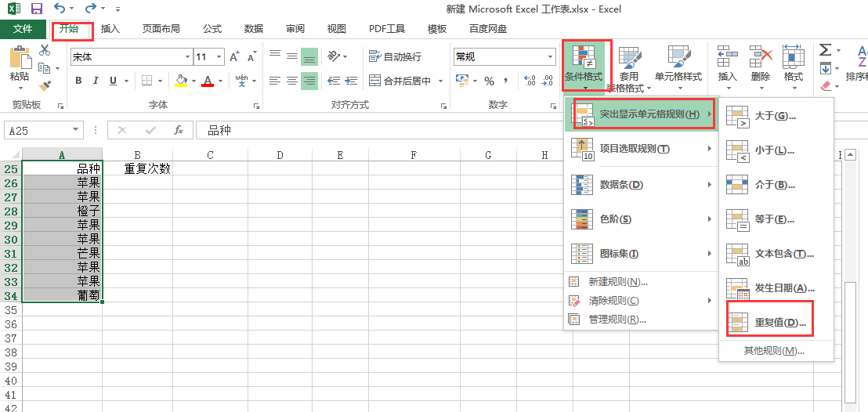Image resolution: width=868 pixels, height=412 pixels.
Task: Open 套用表格格式 table format gallery
Action: (x=629, y=67)
